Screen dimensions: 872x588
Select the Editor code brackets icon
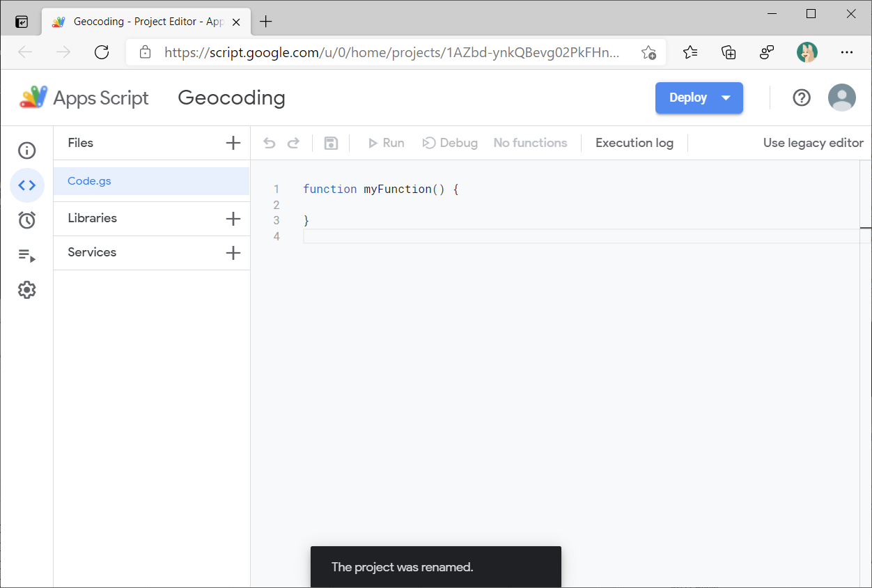[x=26, y=185]
